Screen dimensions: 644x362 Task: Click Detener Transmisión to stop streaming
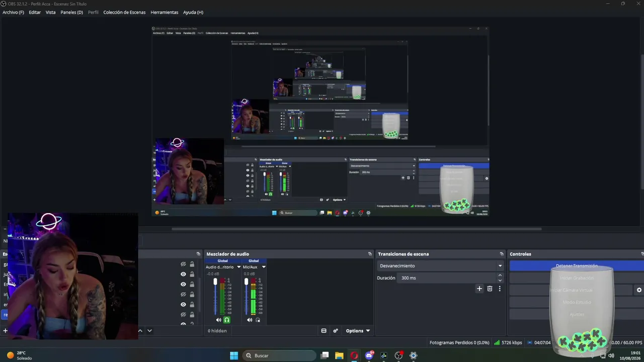(577, 266)
